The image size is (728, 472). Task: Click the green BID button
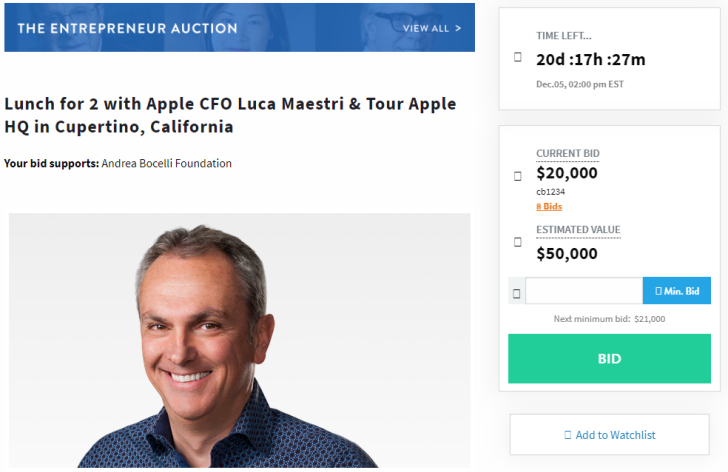click(609, 358)
